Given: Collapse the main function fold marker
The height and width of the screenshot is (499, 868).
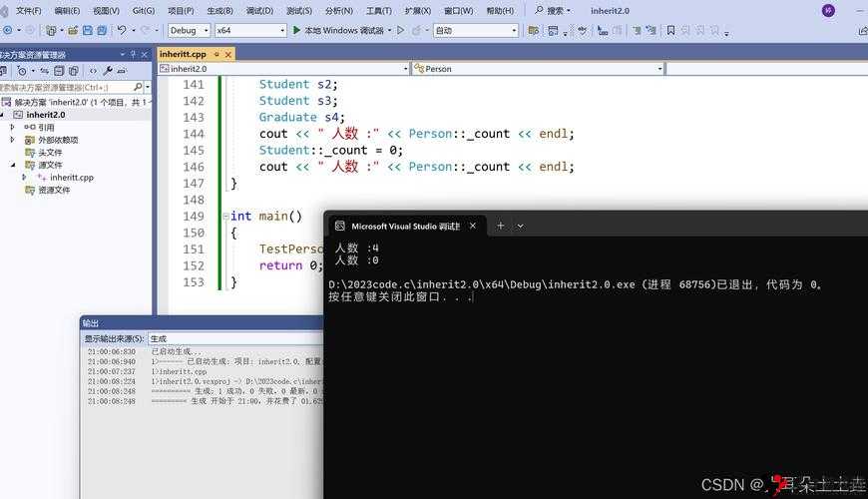Looking at the screenshot, I should [x=225, y=216].
